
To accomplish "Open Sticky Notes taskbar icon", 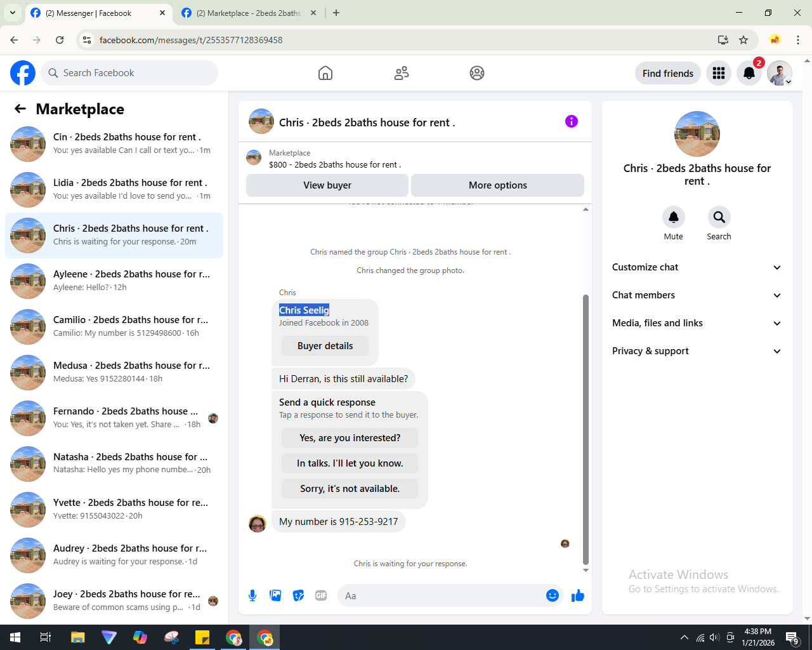I will pos(202,637).
